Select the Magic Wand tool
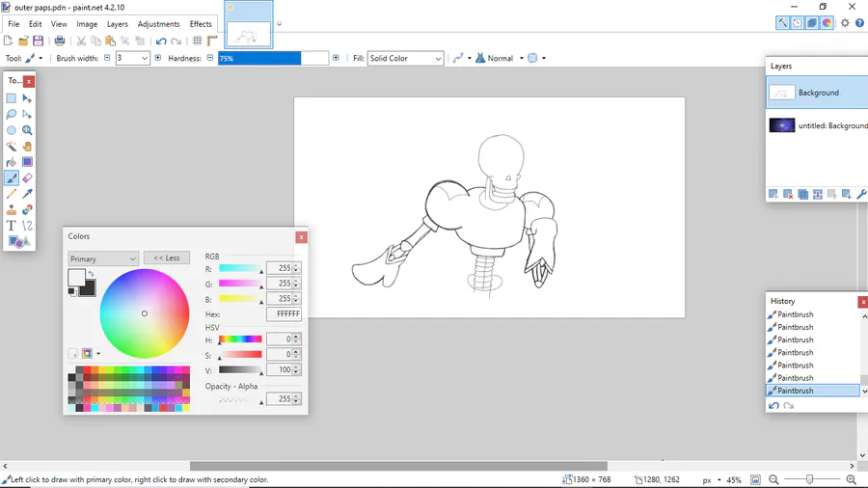Screen dimensions: 868x488 [11, 147]
